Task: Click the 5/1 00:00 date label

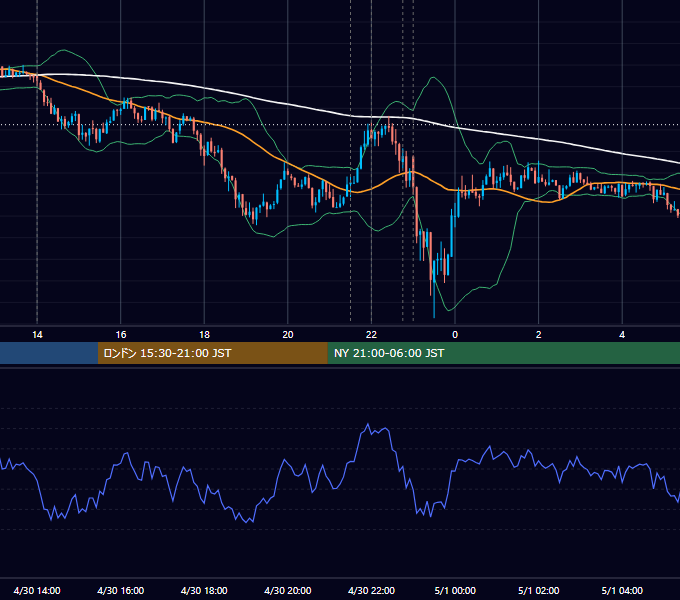Action: tap(455, 590)
